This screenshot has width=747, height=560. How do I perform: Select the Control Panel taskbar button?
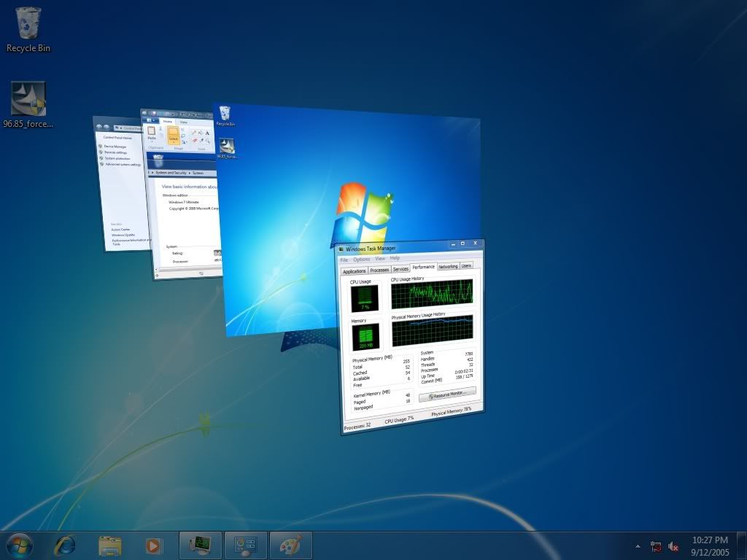tap(245, 544)
